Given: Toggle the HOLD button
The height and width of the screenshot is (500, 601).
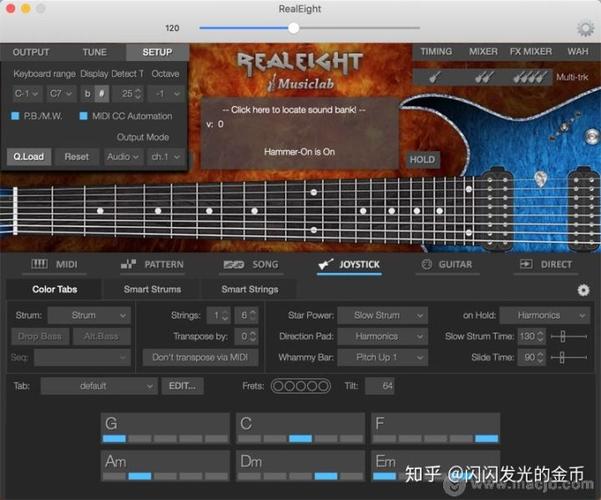Looking at the screenshot, I should click(x=422, y=160).
